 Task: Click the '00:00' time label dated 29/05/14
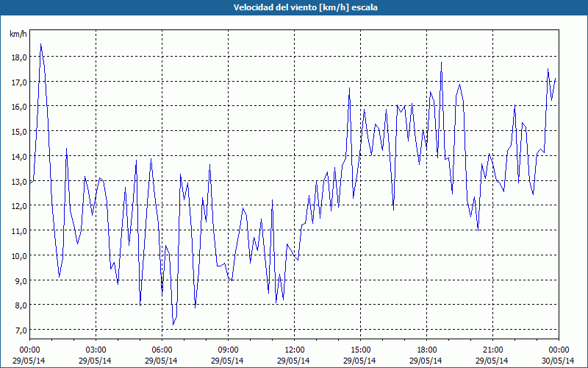coord(29,350)
